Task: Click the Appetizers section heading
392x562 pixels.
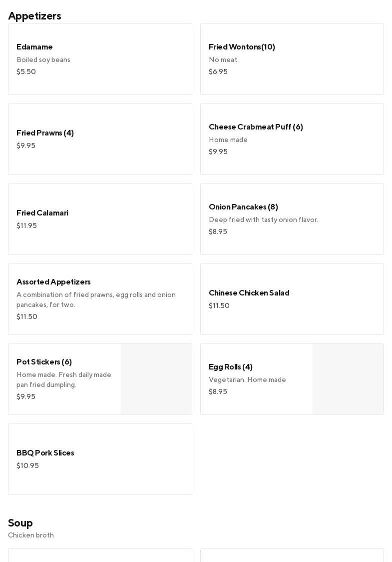Action: coord(34,16)
